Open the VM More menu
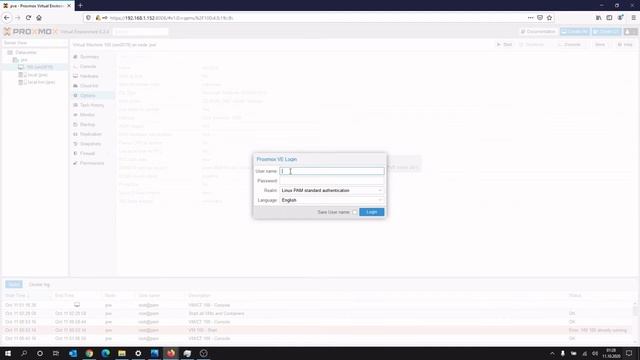640x360 pixels. coord(600,44)
